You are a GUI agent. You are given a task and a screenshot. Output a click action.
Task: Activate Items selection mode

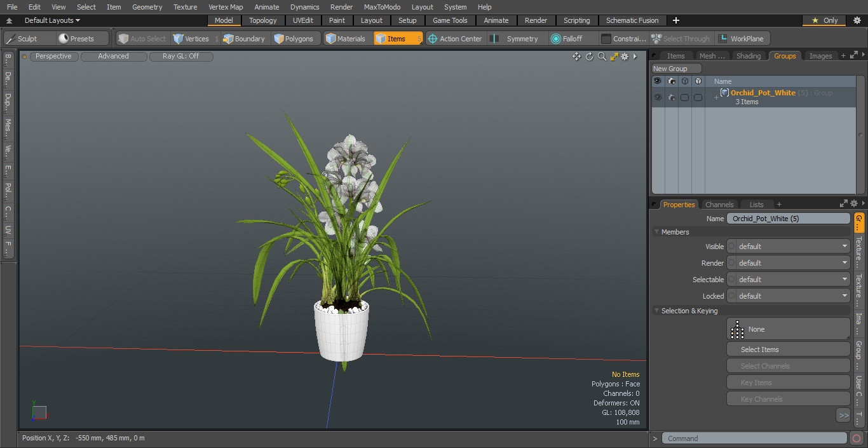(398, 39)
